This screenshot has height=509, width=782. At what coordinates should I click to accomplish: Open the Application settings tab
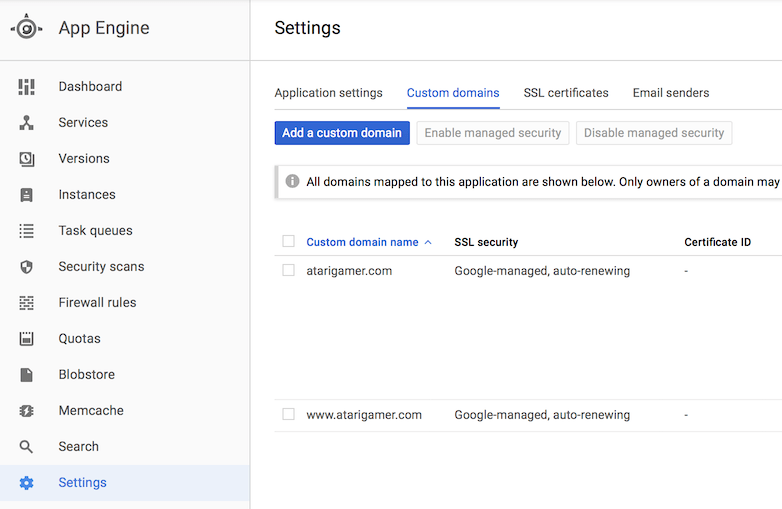click(328, 93)
